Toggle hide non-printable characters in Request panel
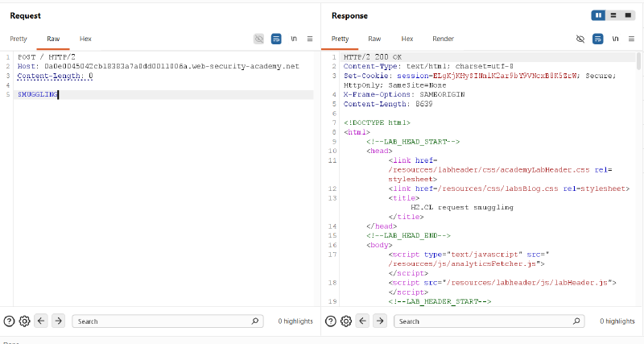 pos(258,39)
